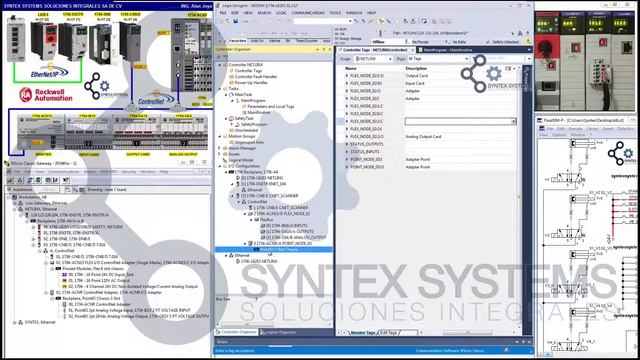Viewport: 640px width, 360px height.
Task: Open the LOGIC menu in Logix Designer
Action: (x=281, y=13)
